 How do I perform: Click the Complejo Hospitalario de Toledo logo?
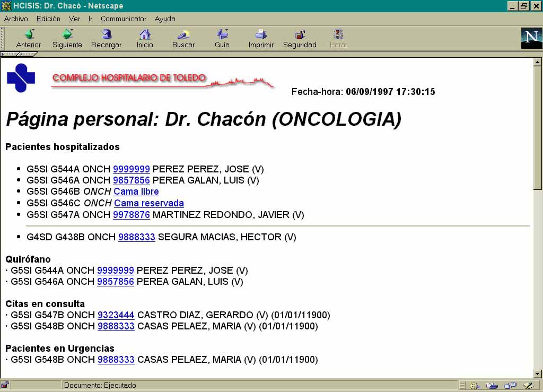[x=21, y=78]
